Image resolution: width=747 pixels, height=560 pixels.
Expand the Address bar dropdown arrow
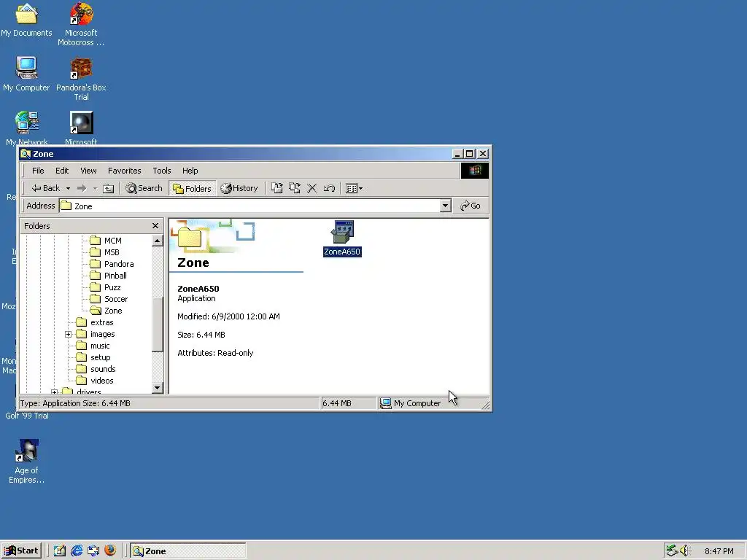[446, 206]
